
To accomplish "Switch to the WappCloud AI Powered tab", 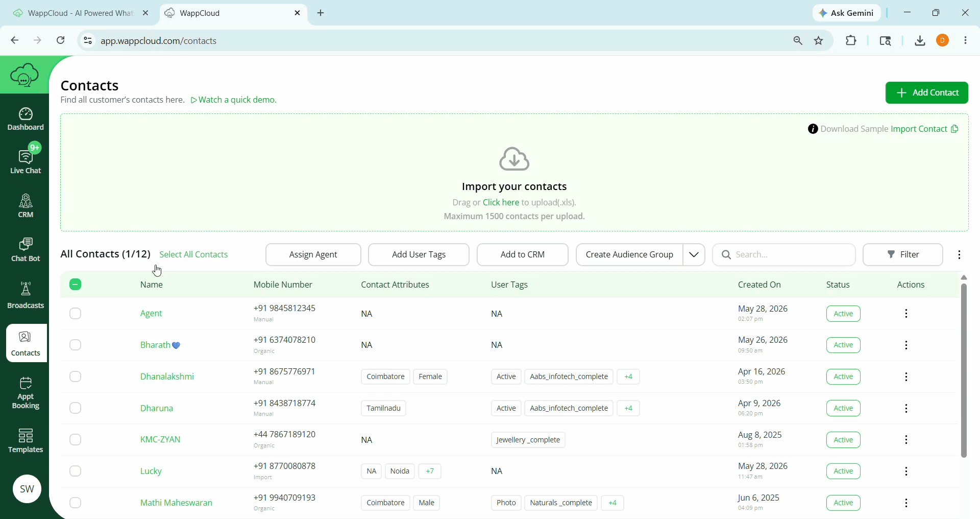I will pos(81,13).
